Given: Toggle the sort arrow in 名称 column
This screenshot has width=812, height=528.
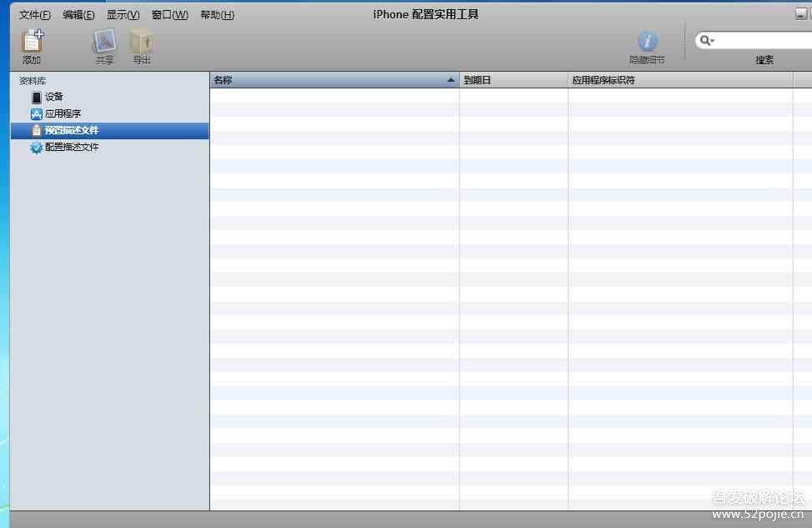Looking at the screenshot, I should pos(450,80).
